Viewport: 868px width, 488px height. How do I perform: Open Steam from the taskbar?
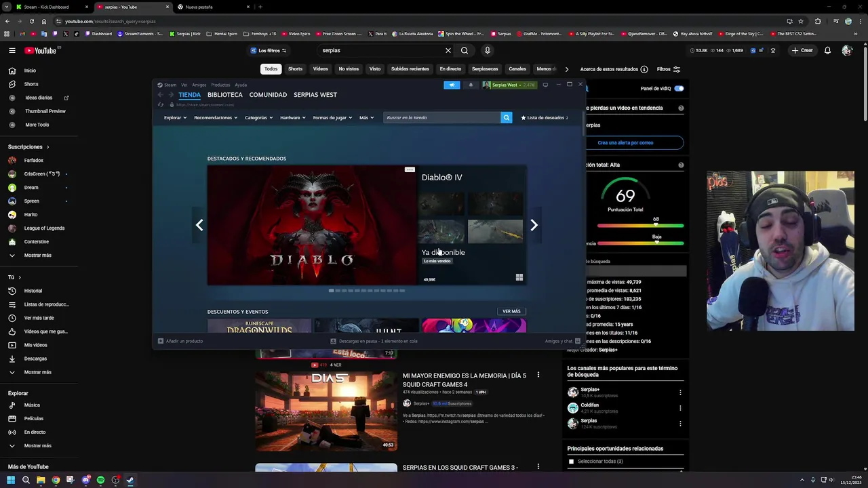point(130,480)
